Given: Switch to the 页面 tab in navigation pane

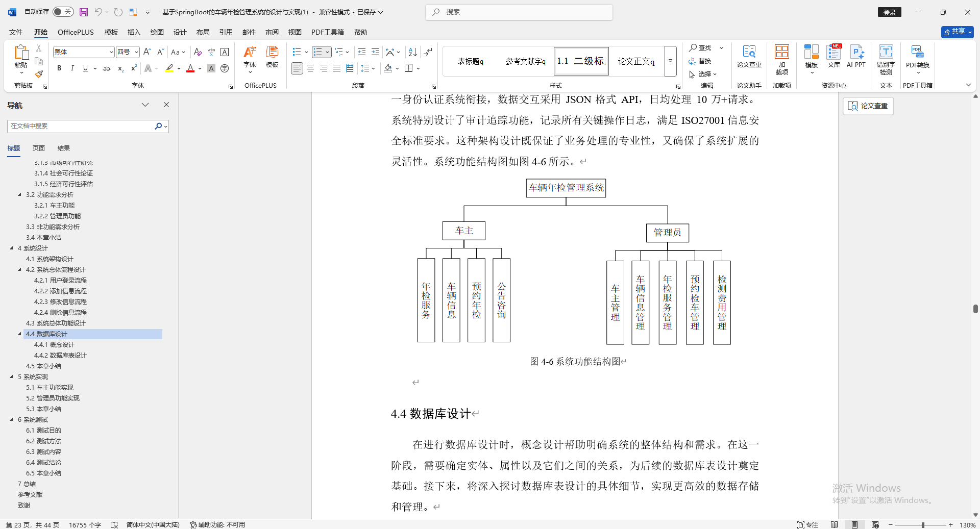Looking at the screenshot, I should click(x=38, y=148).
